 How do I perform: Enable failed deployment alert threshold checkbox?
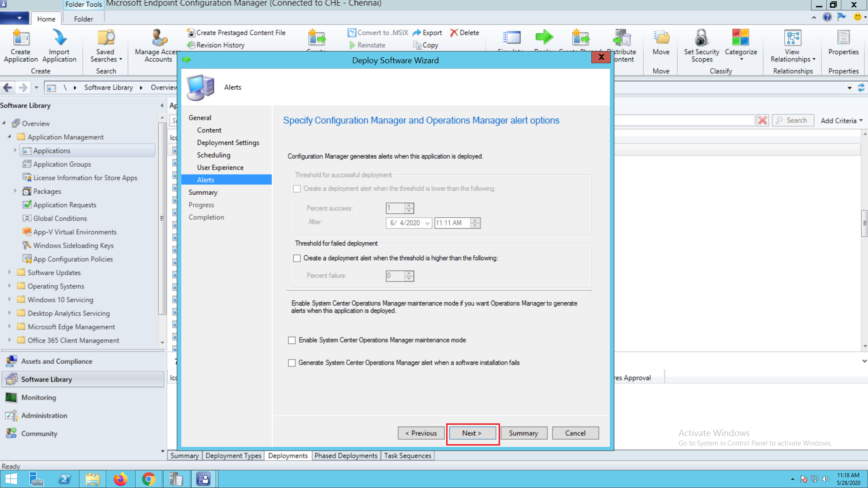tap(297, 258)
